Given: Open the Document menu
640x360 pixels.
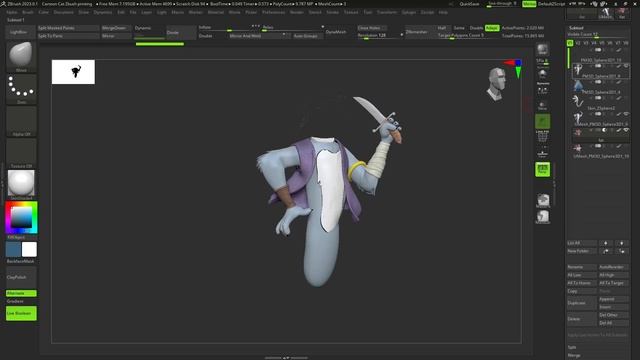Looking at the screenshot, I should pyautogui.click(x=64, y=12).
